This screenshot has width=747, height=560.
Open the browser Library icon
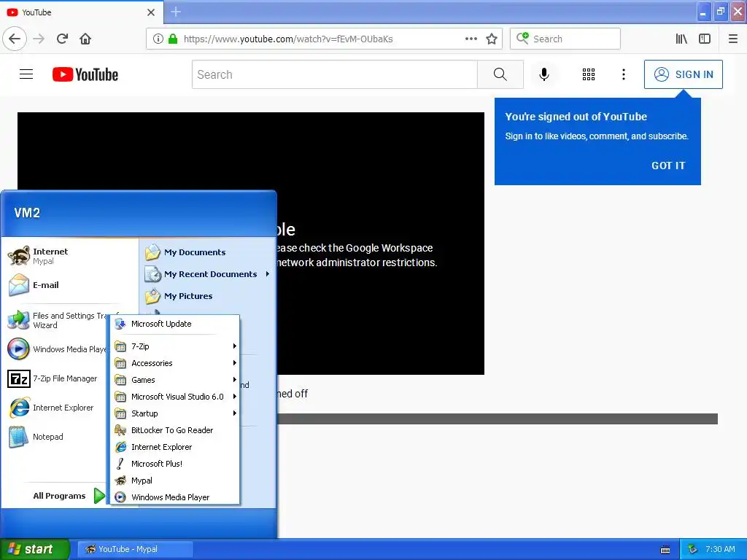coord(681,39)
